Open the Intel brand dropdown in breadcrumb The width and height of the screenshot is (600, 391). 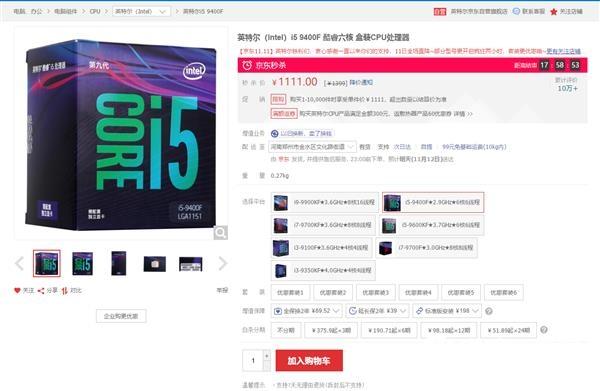click(142, 11)
